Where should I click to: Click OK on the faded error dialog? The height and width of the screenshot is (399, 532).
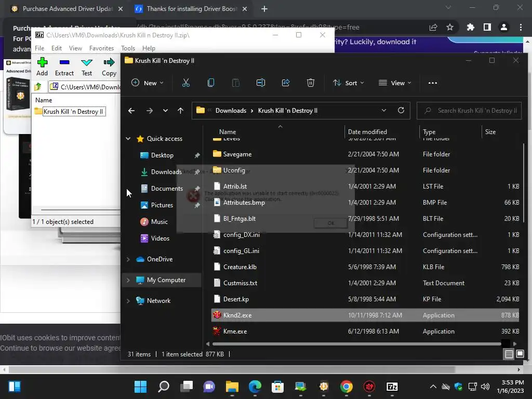click(330, 223)
